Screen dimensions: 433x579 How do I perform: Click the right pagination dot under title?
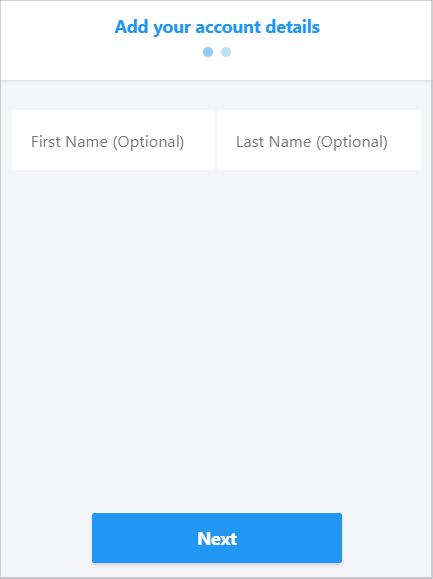(226, 52)
